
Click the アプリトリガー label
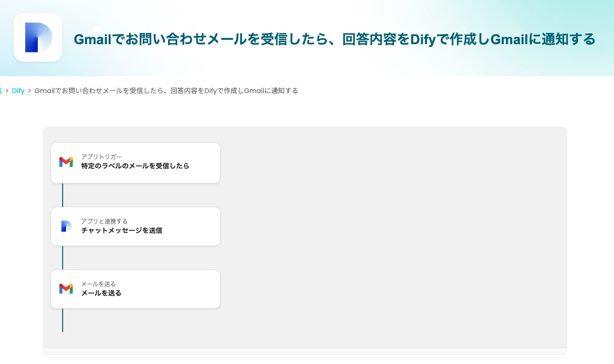[x=101, y=157]
